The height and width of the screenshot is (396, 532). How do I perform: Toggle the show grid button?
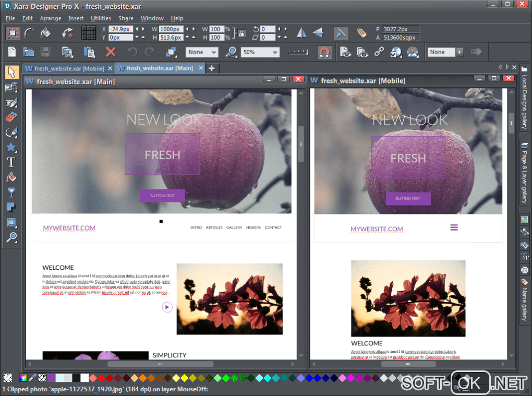click(89, 33)
